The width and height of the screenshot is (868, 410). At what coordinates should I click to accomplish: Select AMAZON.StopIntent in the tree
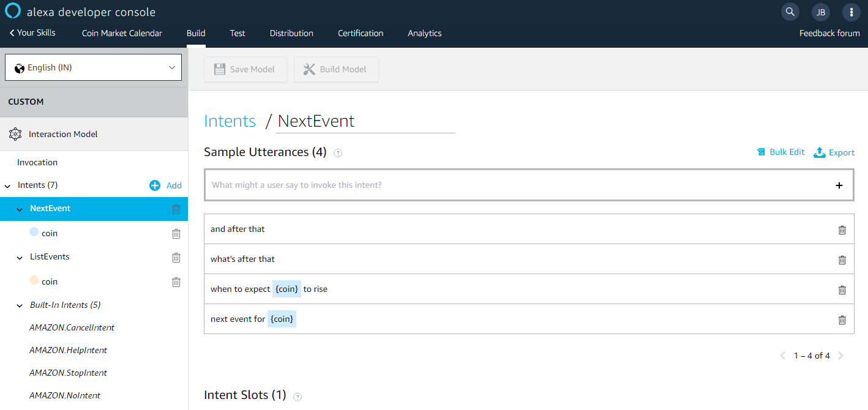click(68, 373)
